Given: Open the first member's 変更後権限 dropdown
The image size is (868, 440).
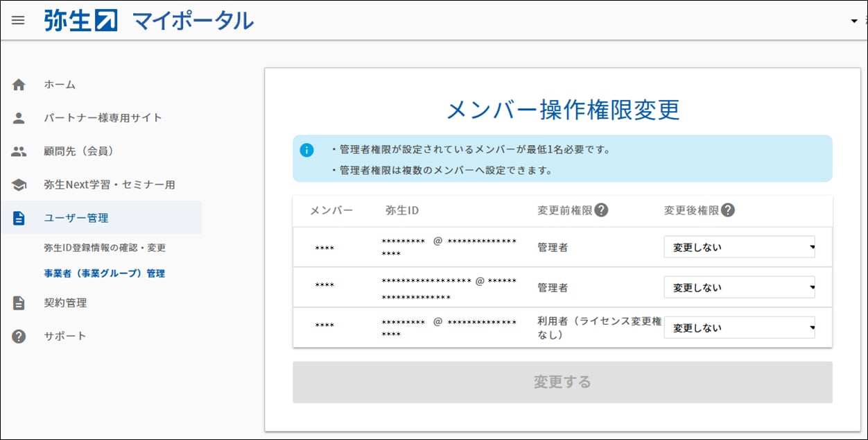Looking at the screenshot, I should coord(739,247).
